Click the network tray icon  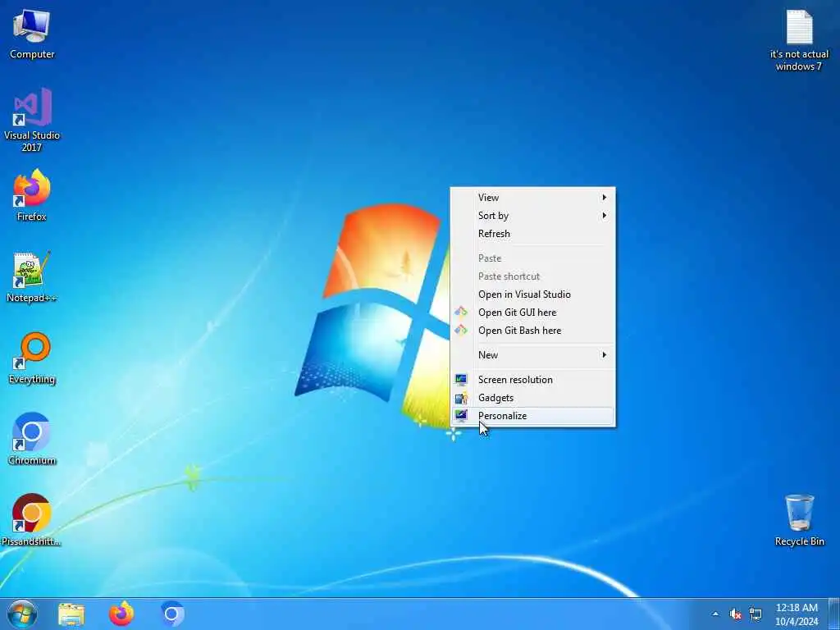(x=756, y=614)
